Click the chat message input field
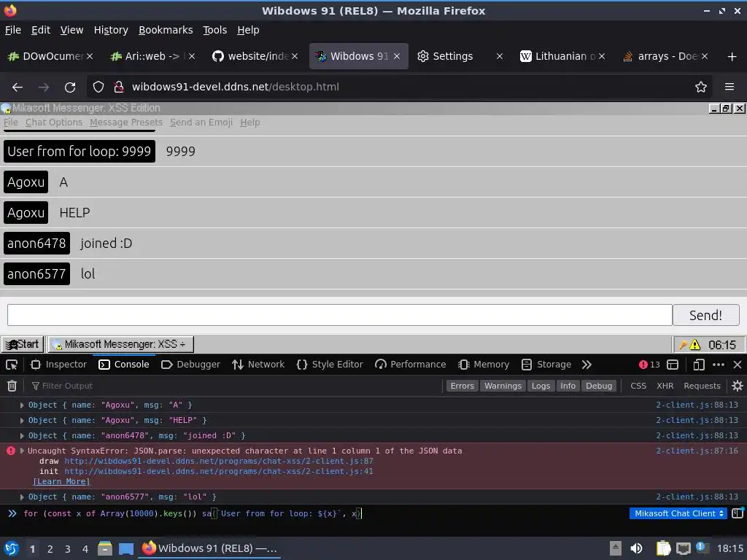The image size is (747, 560). (x=340, y=315)
